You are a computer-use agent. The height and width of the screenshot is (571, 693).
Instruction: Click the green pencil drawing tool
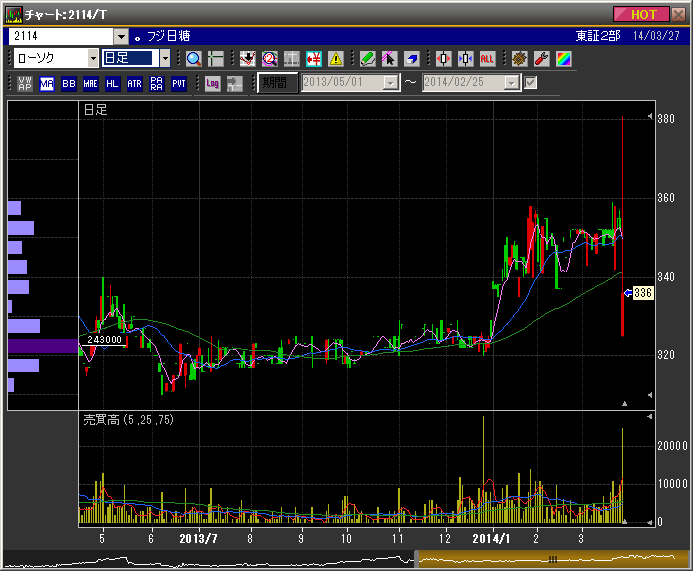pyautogui.click(x=367, y=58)
